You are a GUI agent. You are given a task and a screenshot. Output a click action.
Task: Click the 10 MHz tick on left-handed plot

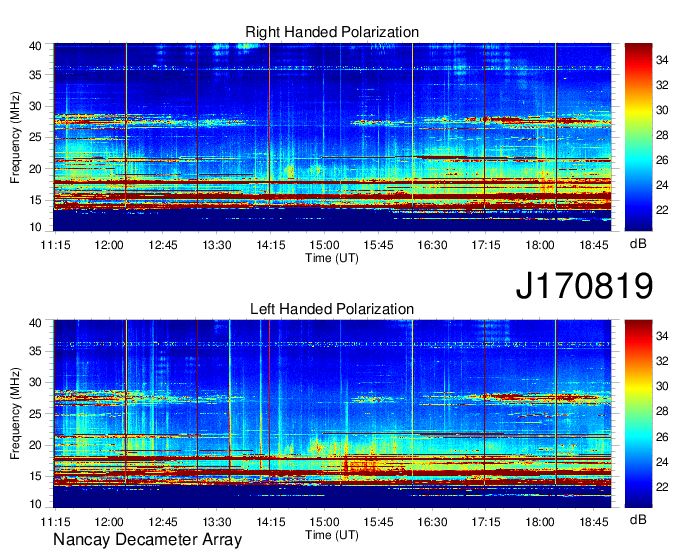35,504
